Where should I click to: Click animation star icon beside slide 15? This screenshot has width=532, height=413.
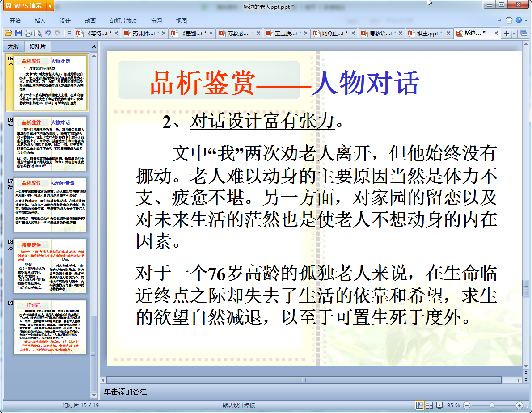(10, 65)
